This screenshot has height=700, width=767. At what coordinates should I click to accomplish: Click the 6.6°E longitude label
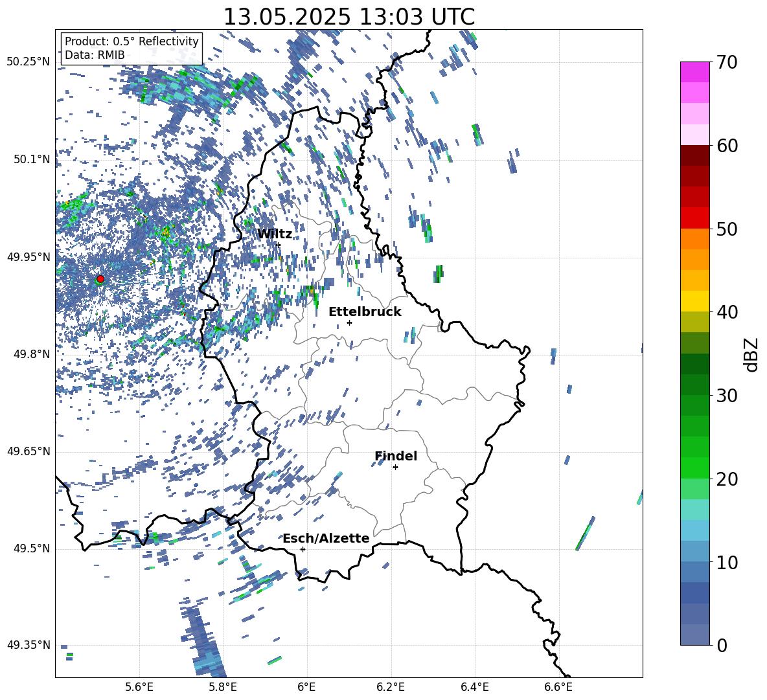tap(558, 687)
